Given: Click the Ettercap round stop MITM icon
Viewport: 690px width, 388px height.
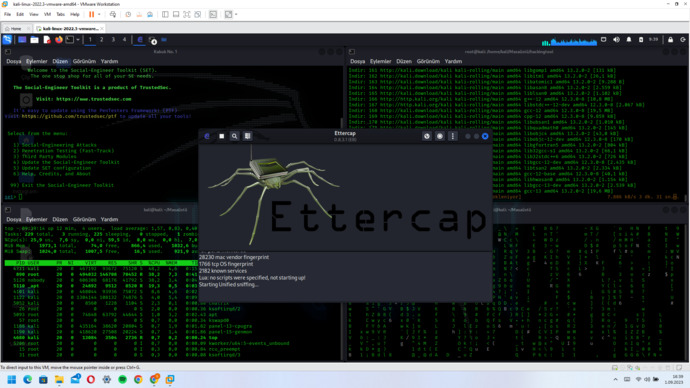Looking at the screenshot, I should pyautogui.click(x=440, y=136).
